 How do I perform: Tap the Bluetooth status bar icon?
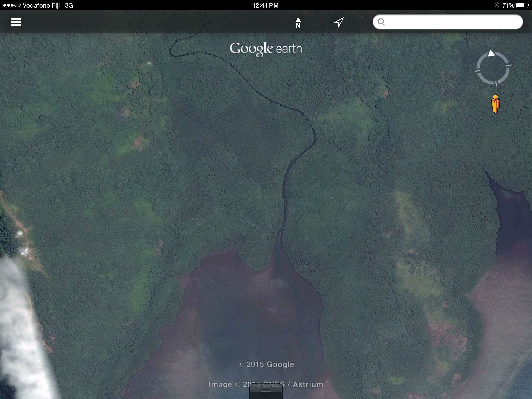[x=497, y=5]
